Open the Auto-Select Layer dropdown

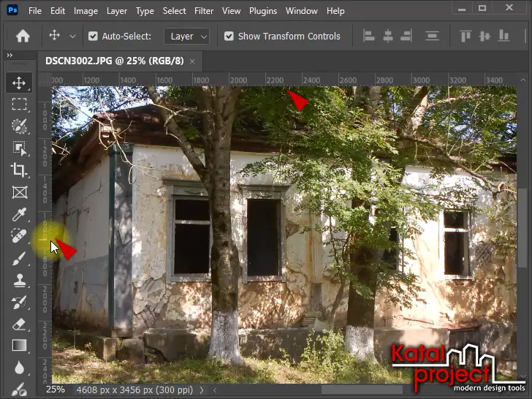pos(187,36)
